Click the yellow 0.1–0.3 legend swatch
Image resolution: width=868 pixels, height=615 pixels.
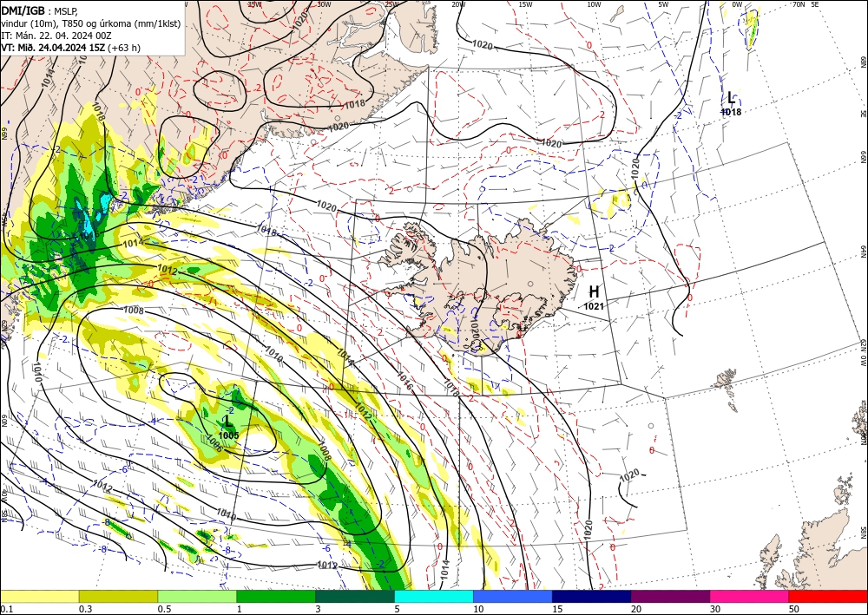click(x=39, y=596)
